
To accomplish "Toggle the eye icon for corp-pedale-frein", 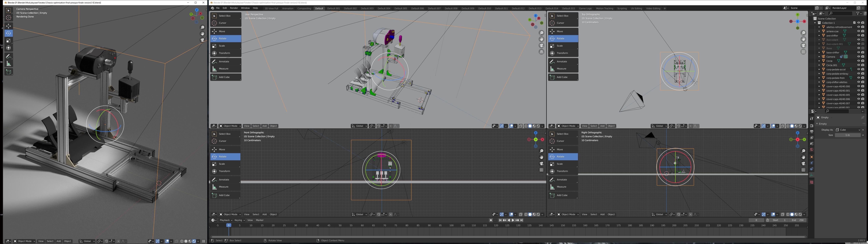I will coord(859,78).
